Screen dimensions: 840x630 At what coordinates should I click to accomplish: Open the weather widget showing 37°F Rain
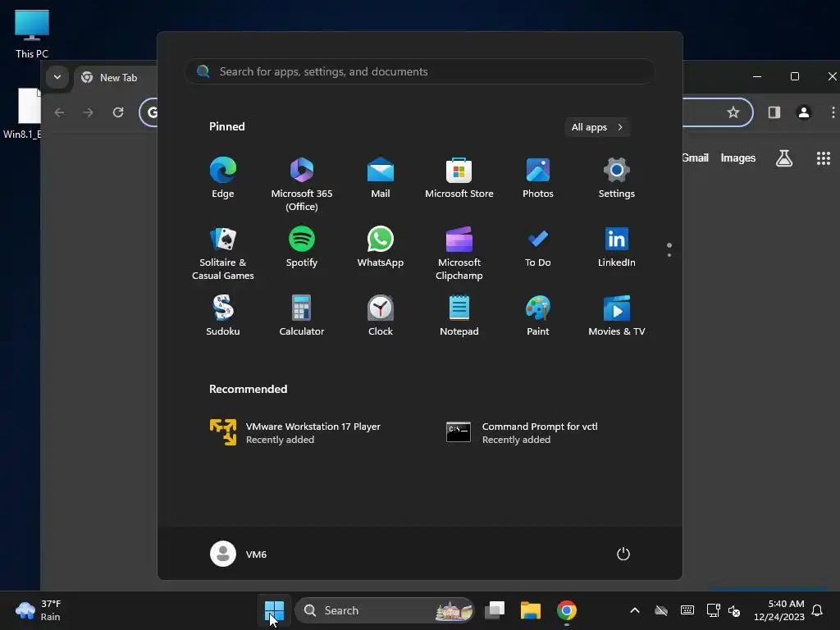point(39,610)
